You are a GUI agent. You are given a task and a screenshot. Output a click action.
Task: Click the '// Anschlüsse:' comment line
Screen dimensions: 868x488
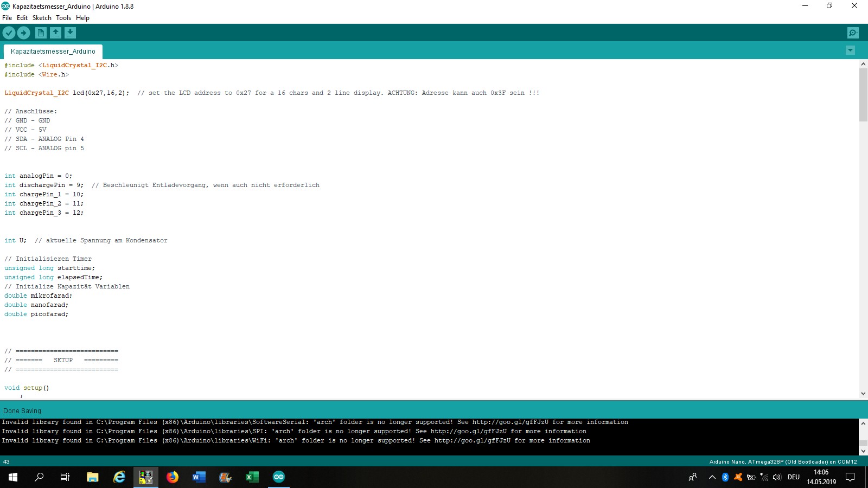(30, 111)
